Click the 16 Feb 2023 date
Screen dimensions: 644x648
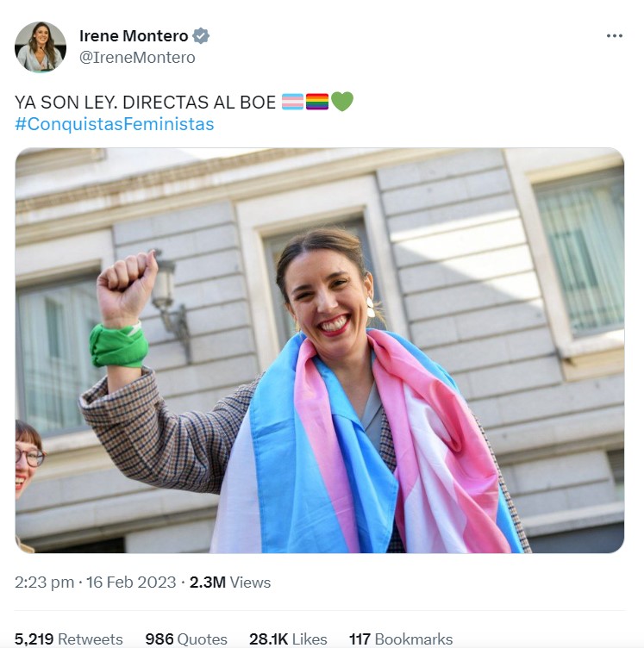click(x=131, y=583)
